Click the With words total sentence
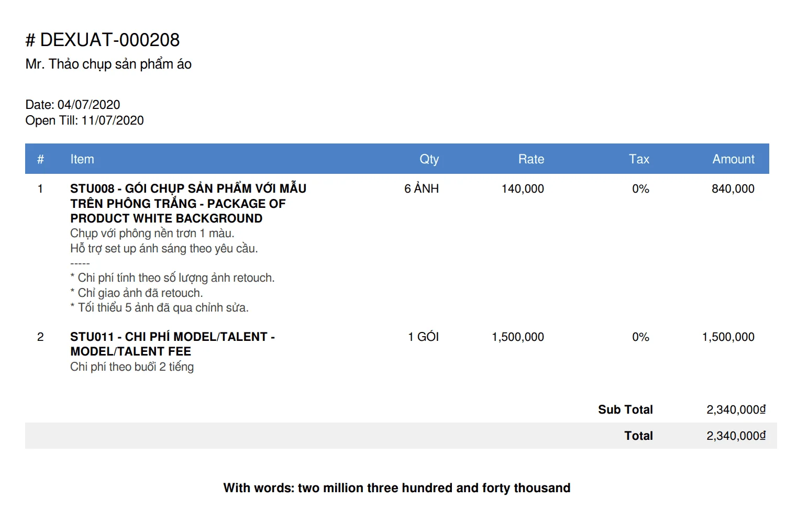The height and width of the screenshot is (532, 797). click(x=396, y=488)
